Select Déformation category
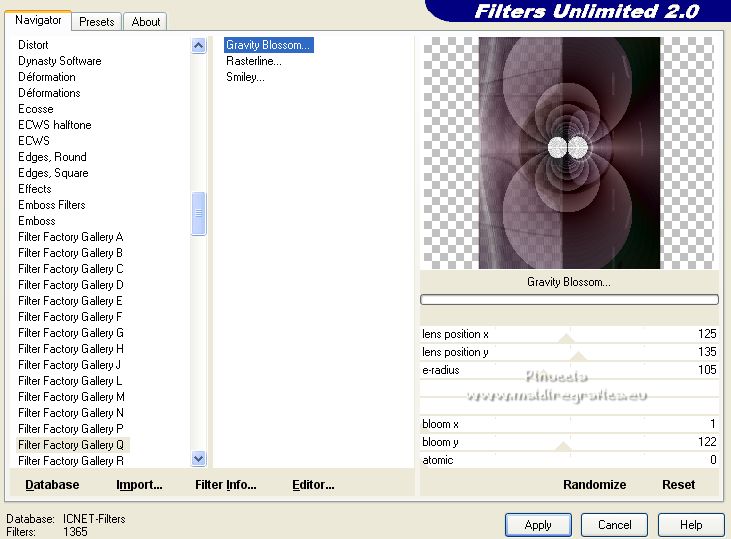 47,77
